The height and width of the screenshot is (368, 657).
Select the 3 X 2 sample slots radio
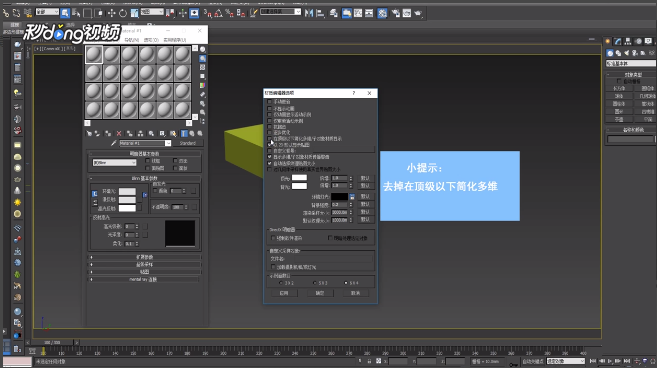coord(281,283)
